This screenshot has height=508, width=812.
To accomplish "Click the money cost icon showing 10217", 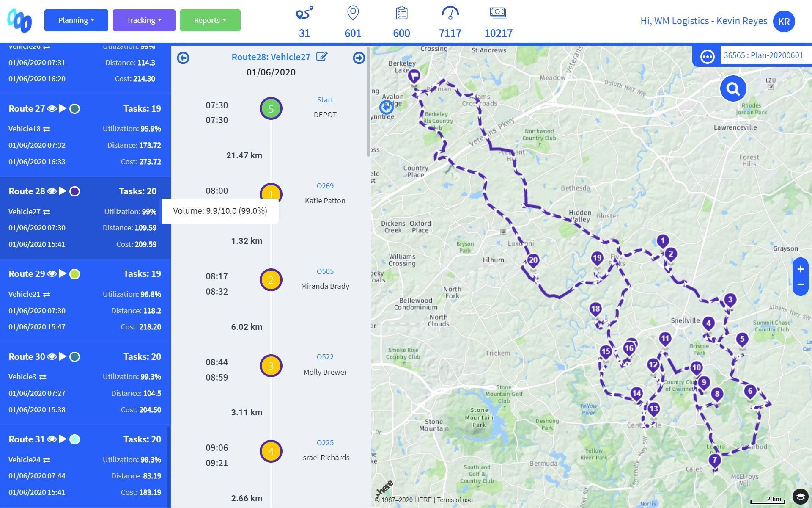I will click(x=498, y=13).
